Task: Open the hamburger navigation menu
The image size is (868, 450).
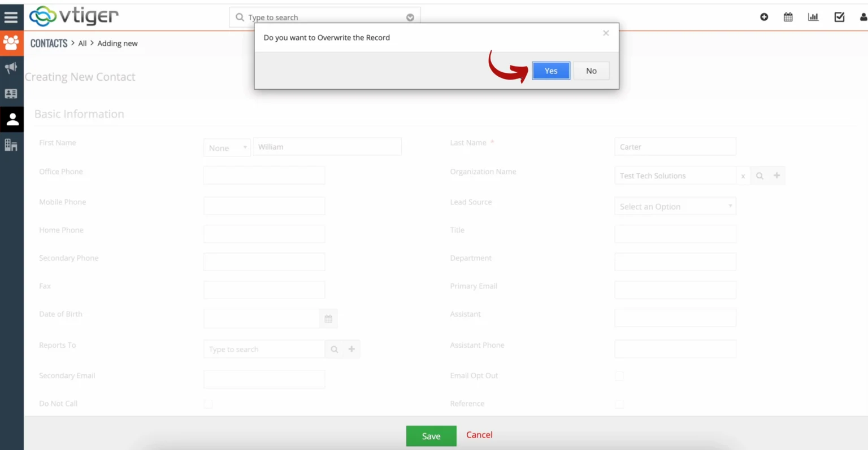Action: coord(11,16)
